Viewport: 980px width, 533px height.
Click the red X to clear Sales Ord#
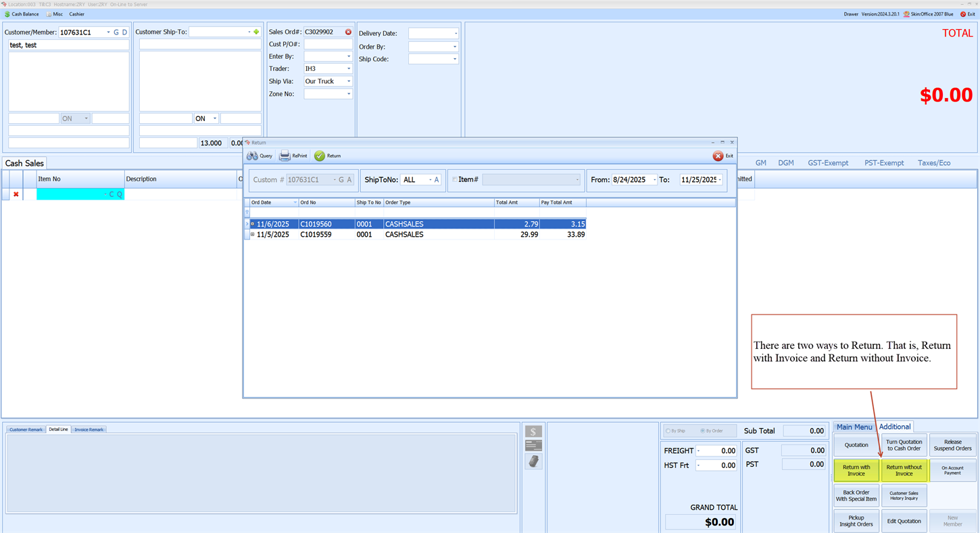coord(348,32)
